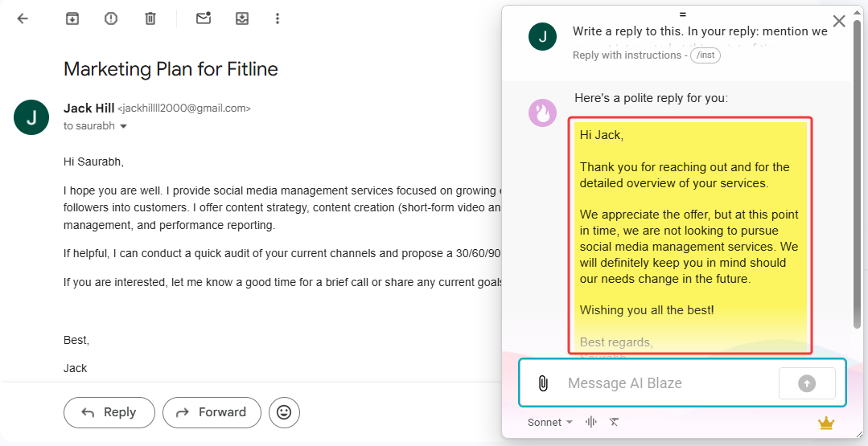Mark the email as unread
Screen dimensions: 868x446
click(x=204, y=18)
